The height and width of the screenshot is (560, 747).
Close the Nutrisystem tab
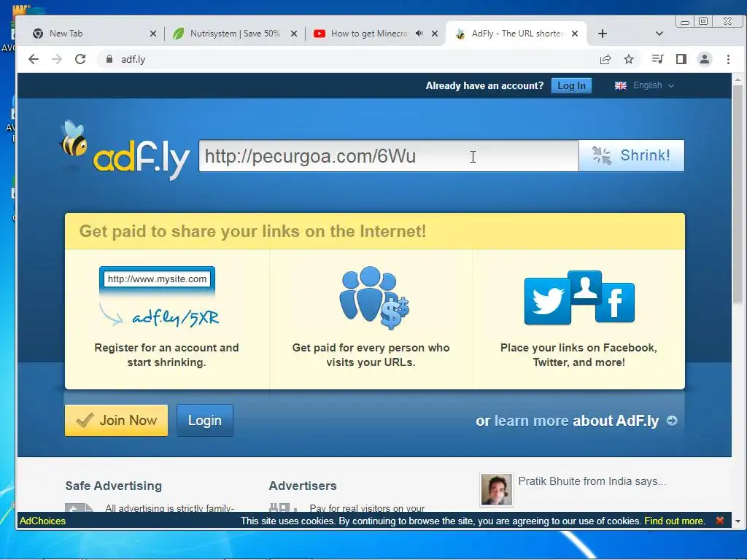[294, 34]
